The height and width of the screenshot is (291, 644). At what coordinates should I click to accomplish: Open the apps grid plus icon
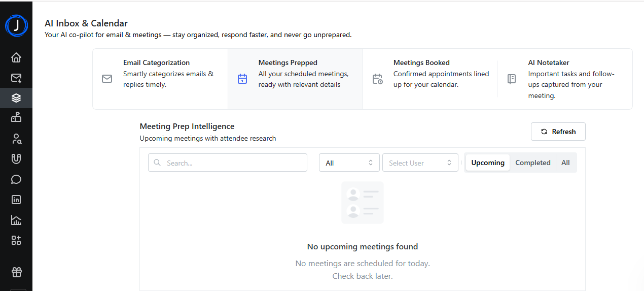tap(16, 240)
